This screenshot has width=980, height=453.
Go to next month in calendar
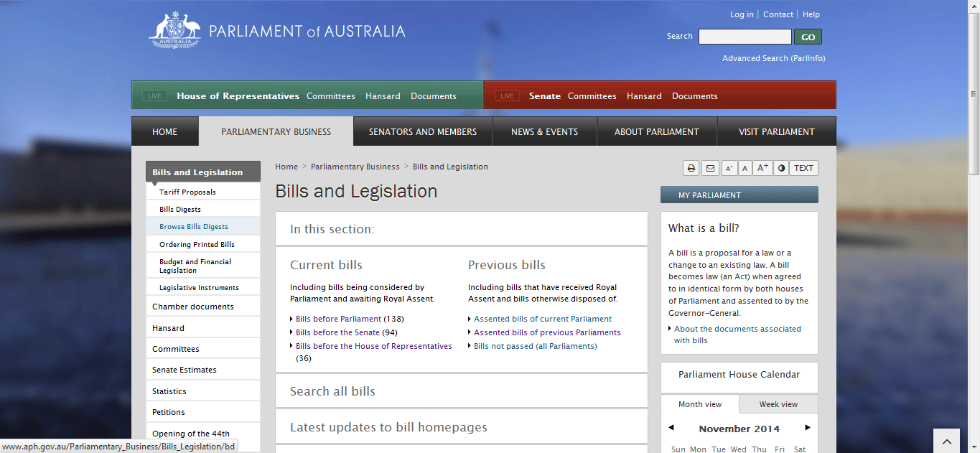pos(808,428)
